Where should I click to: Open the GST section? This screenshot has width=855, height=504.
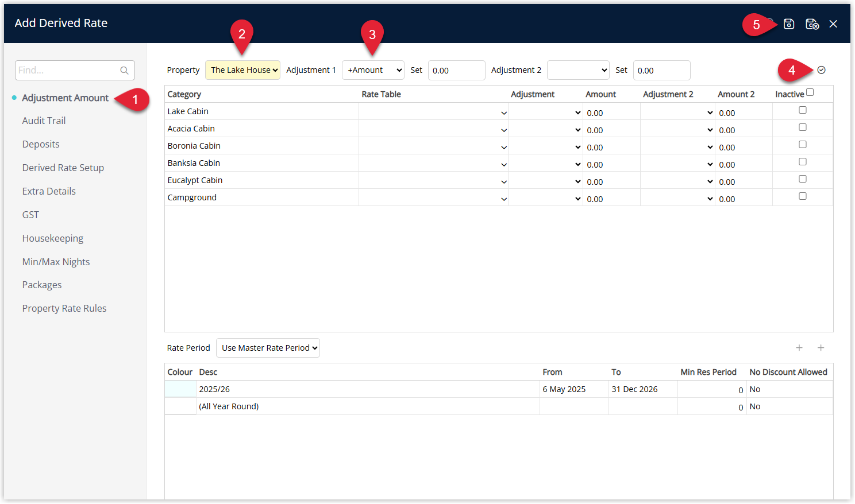[x=30, y=215]
